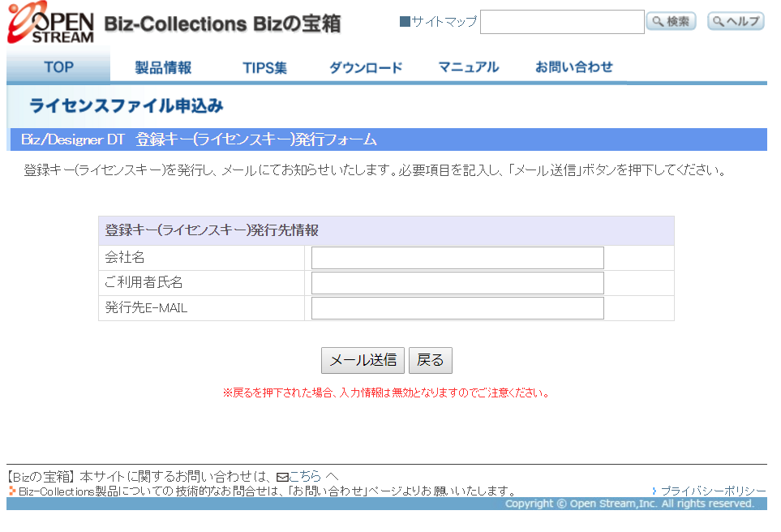Image resolution: width=781 pixels, height=532 pixels.
Task: Click the ライセンスファイル申込み heading
Action: click(x=127, y=105)
